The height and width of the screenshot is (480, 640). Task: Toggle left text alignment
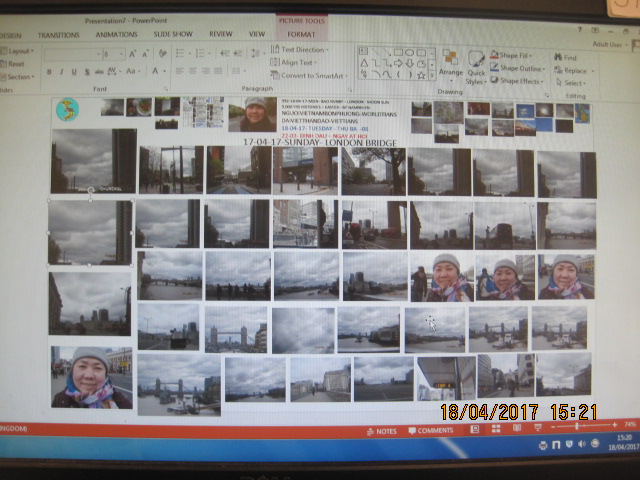(180, 71)
